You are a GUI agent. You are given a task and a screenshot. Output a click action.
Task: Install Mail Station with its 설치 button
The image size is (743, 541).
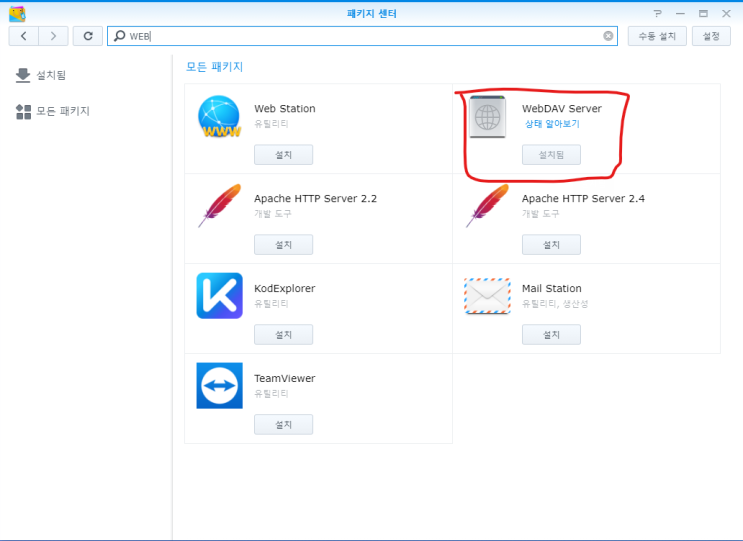point(551,334)
